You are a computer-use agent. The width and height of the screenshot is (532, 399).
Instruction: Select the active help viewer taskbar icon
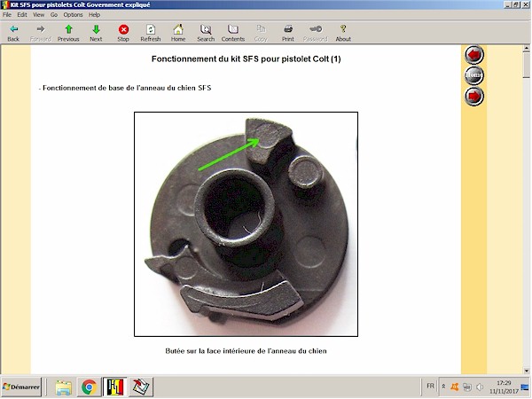(115, 387)
